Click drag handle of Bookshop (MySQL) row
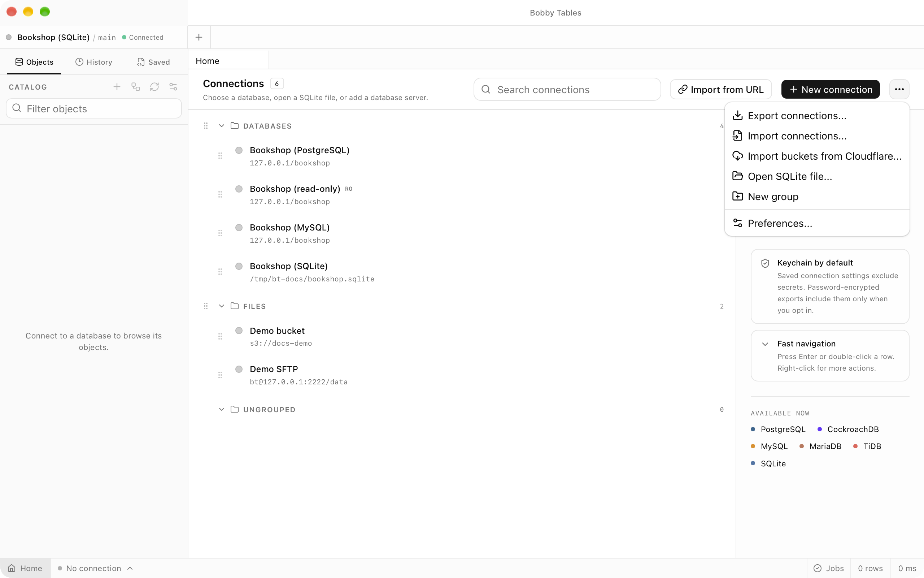Screen dimensions: 924x578 tap(220, 233)
